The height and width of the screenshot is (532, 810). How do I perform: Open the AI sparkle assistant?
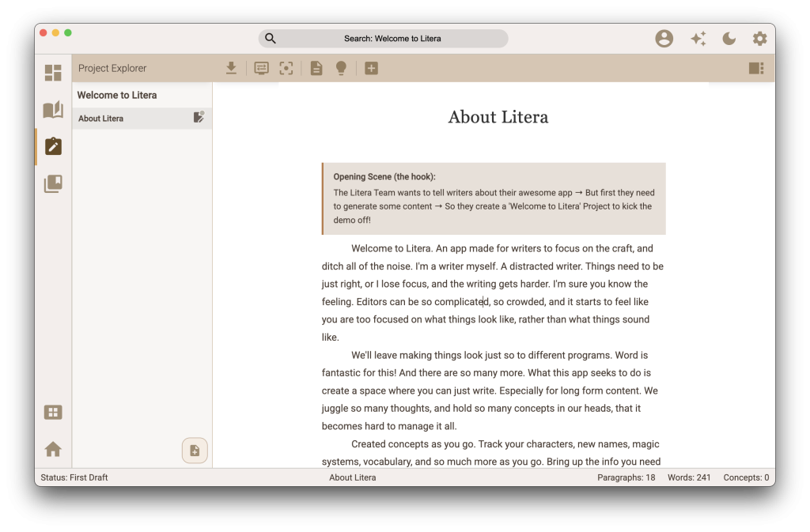[698, 38]
